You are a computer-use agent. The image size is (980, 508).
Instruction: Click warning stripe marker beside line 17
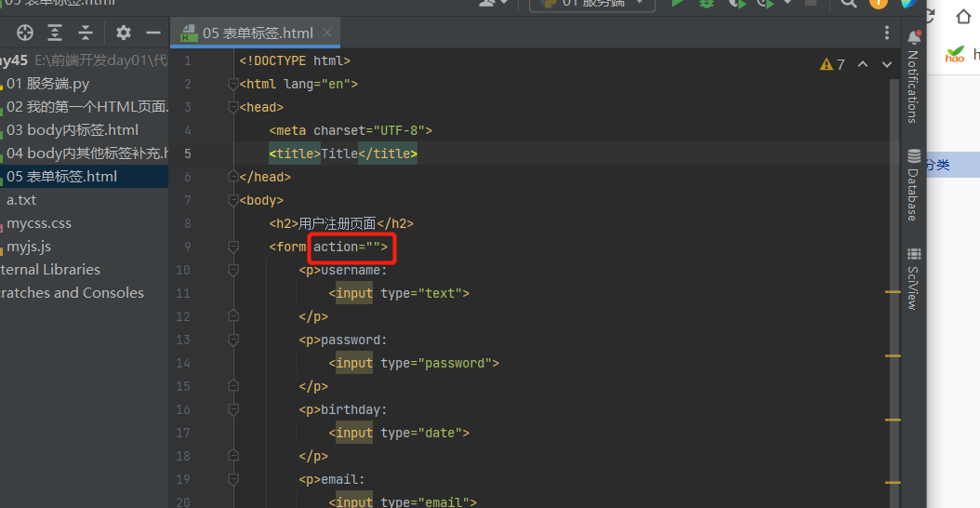894,420
